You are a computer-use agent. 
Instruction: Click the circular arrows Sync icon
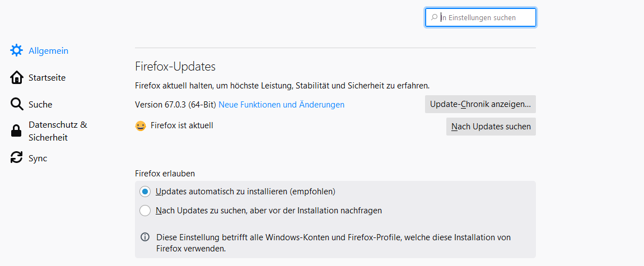pyautogui.click(x=16, y=158)
